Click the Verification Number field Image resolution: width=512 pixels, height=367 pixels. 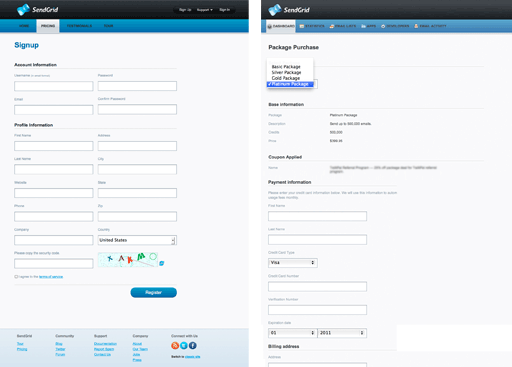pyautogui.click(x=317, y=310)
